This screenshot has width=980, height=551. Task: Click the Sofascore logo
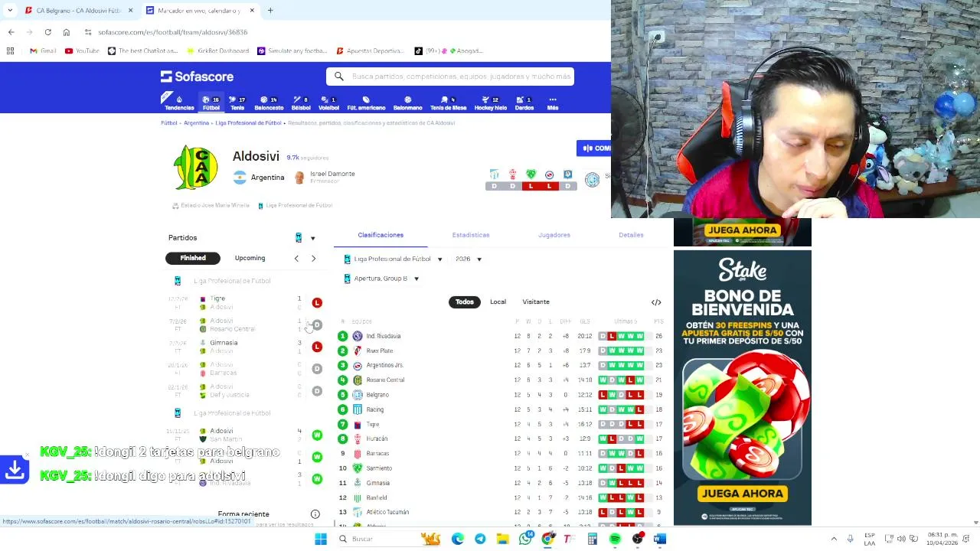tap(197, 77)
